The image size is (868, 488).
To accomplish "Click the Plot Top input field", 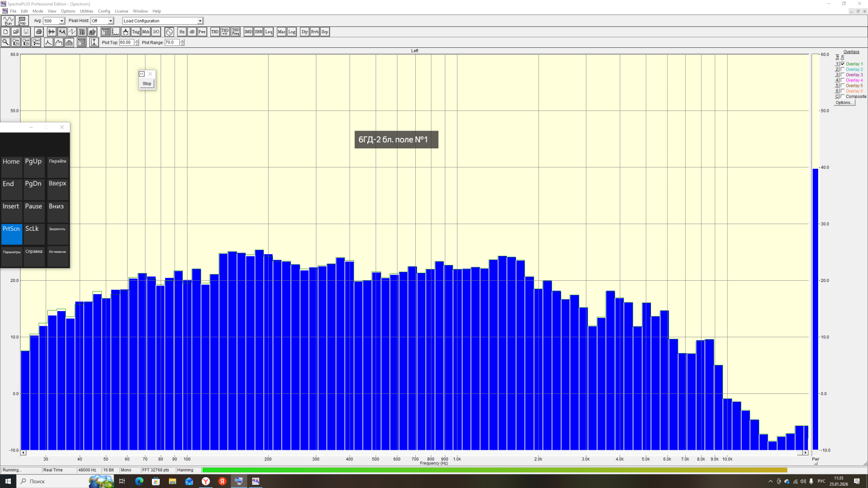I will point(126,43).
